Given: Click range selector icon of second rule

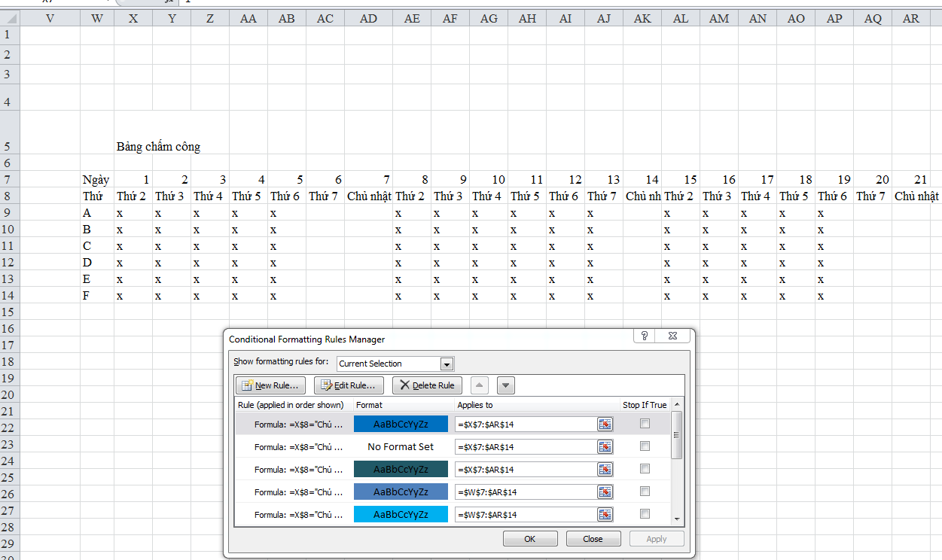Looking at the screenshot, I should click(604, 447).
